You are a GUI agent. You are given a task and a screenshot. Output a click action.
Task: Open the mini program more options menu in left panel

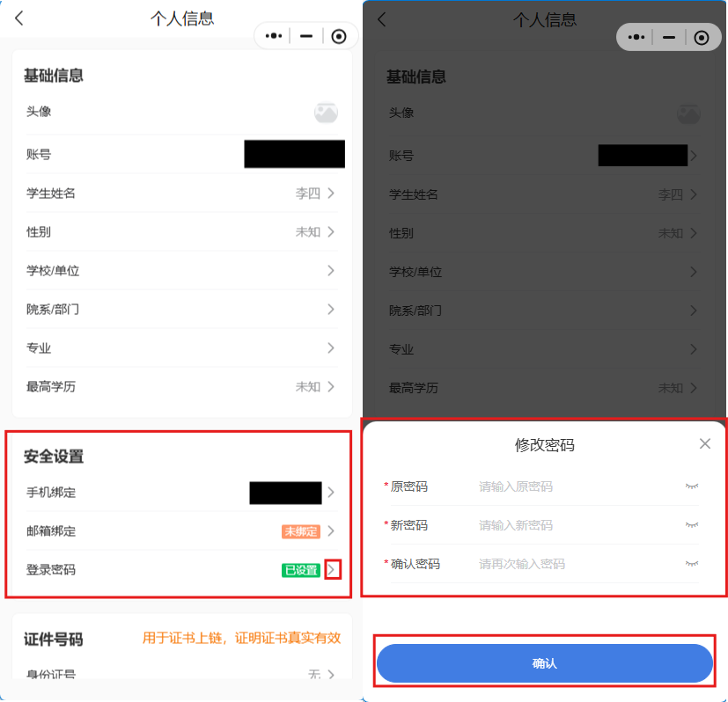tap(274, 36)
